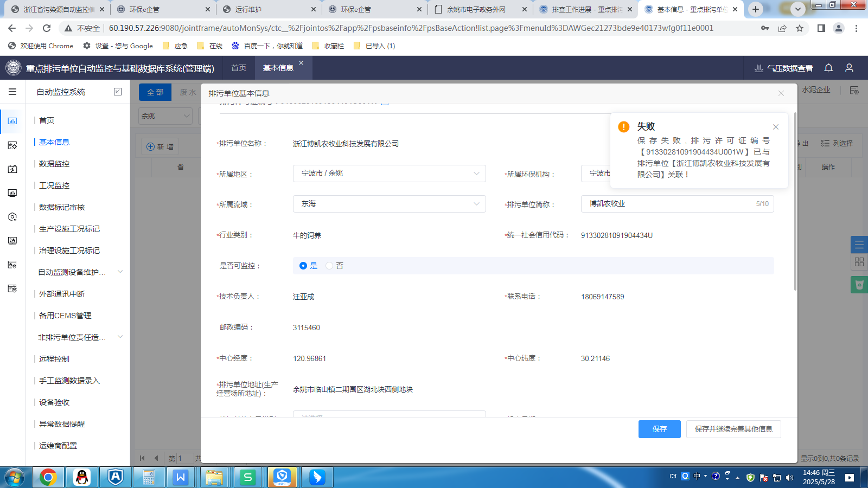Click the green trash floating button
The image size is (868, 488).
859,285
